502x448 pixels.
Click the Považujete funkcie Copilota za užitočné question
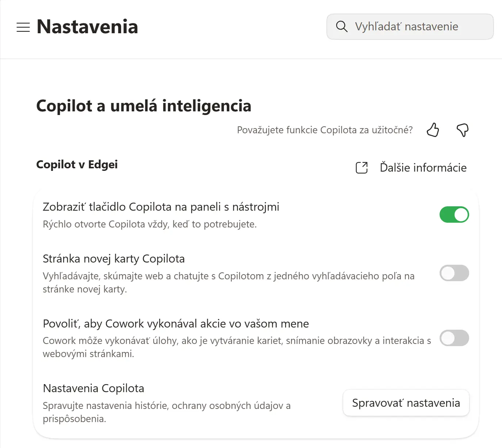[325, 130]
